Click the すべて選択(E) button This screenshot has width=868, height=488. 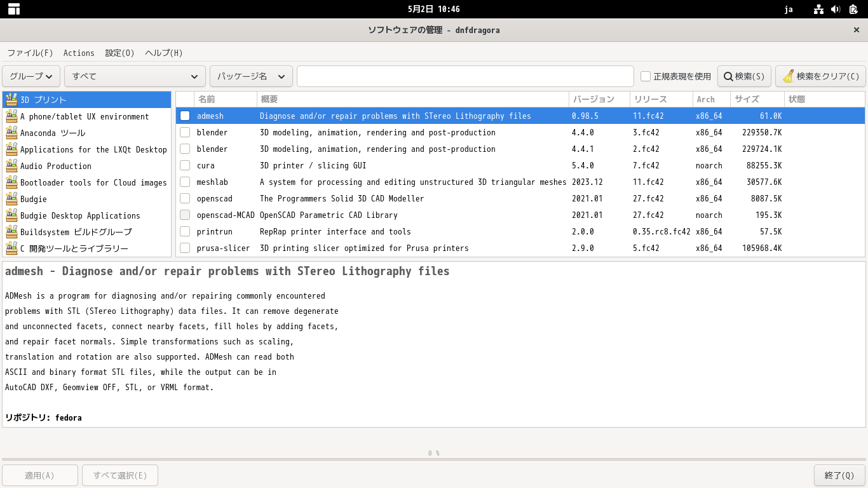[120, 475]
